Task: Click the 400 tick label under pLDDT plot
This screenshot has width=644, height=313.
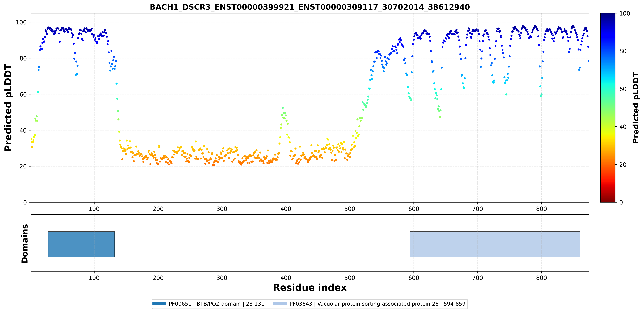Action: coord(286,209)
